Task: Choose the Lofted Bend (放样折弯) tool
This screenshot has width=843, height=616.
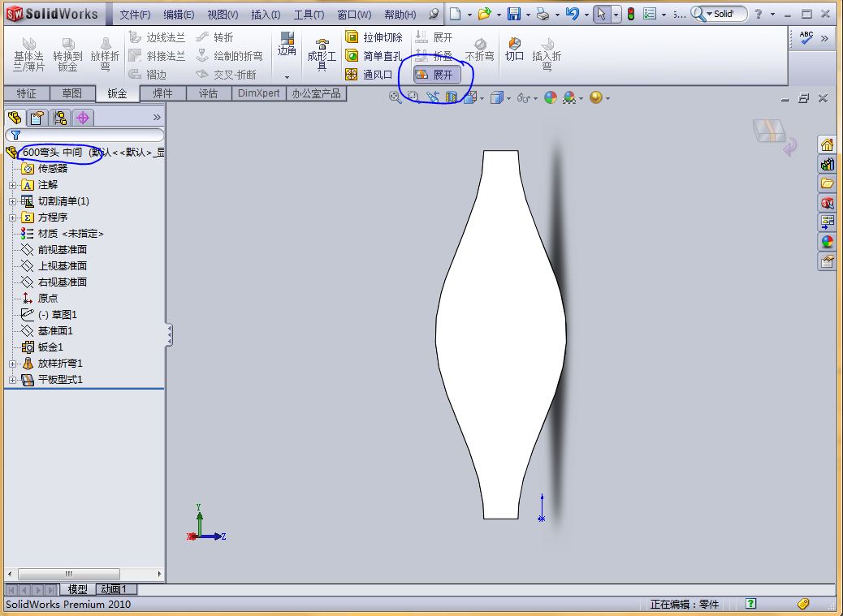Action: [105, 54]
